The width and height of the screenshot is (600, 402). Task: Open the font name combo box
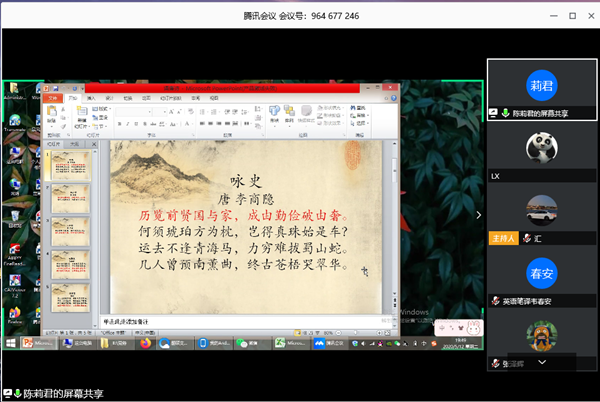point(134,112)
